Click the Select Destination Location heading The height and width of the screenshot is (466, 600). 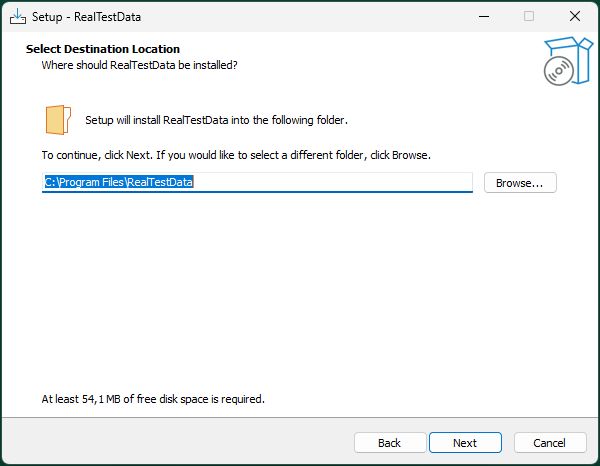(103, 49)
